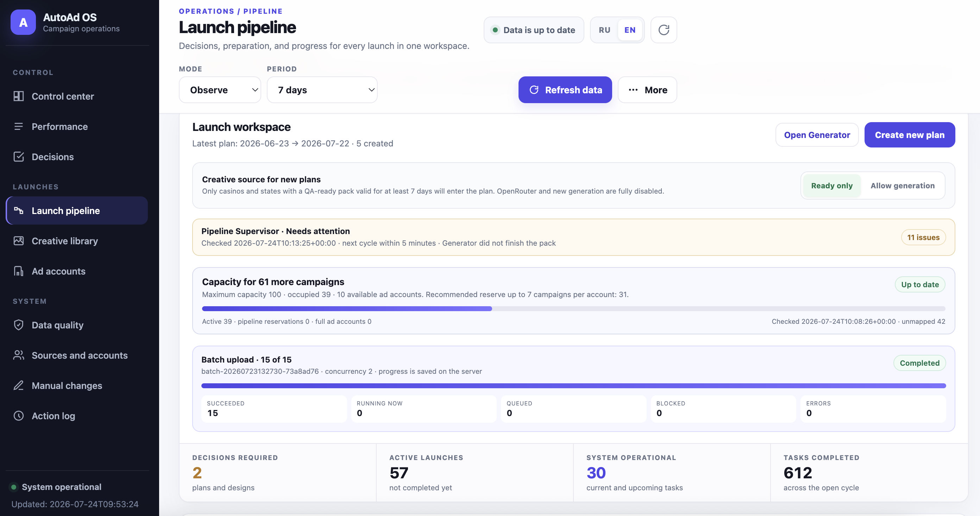The width and height of the screenshot is (980, 516).
Task: Click the Queued 0 tile
Action: 574,409
